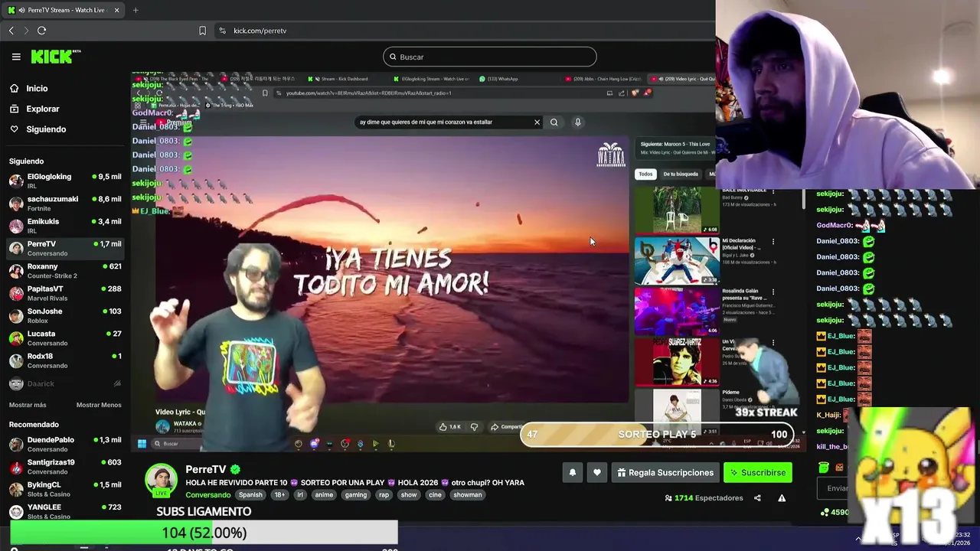Select the Spanish tag

(250, 495)
